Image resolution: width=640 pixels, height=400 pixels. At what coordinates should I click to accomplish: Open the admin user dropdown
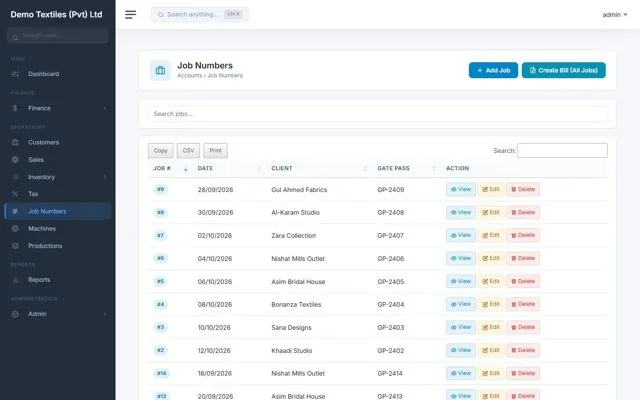(x=615, y=15)
